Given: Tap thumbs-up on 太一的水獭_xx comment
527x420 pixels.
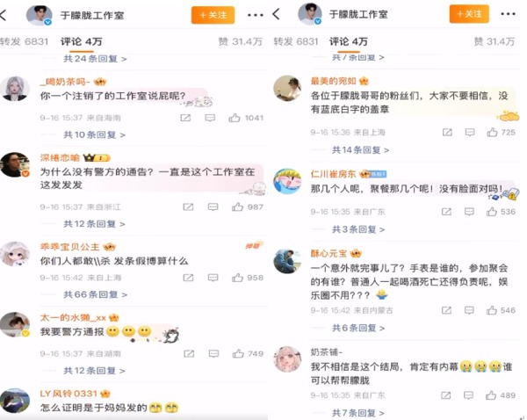Looking at the screenshot, I should (238, 353).
